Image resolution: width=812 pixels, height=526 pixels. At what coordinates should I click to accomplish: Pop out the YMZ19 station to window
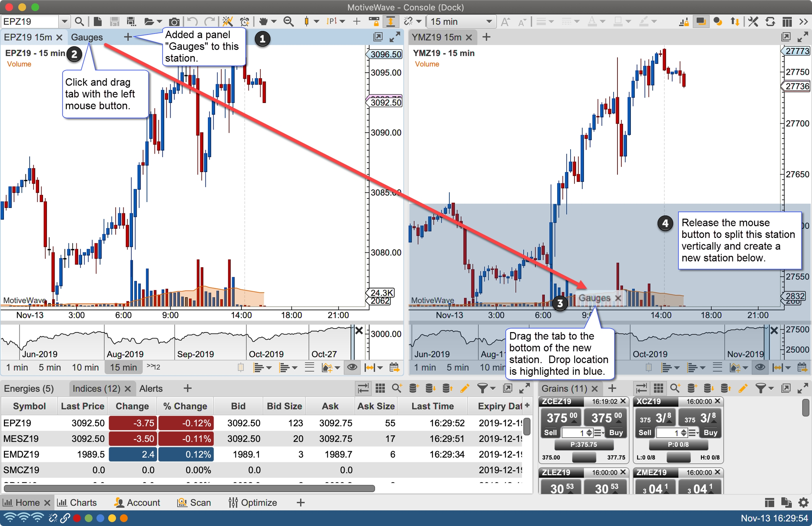click(786, 37)
